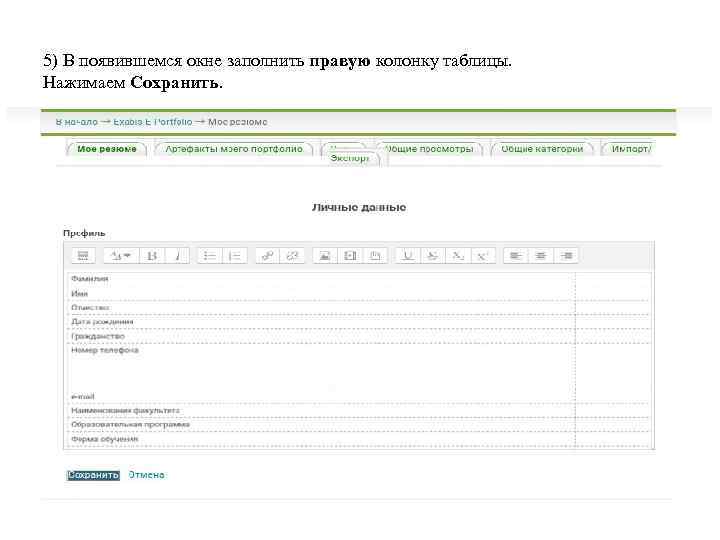Click the right-column cell beside 'Гражданство'
The image size is (720, 540).
(x=613, y=336)
